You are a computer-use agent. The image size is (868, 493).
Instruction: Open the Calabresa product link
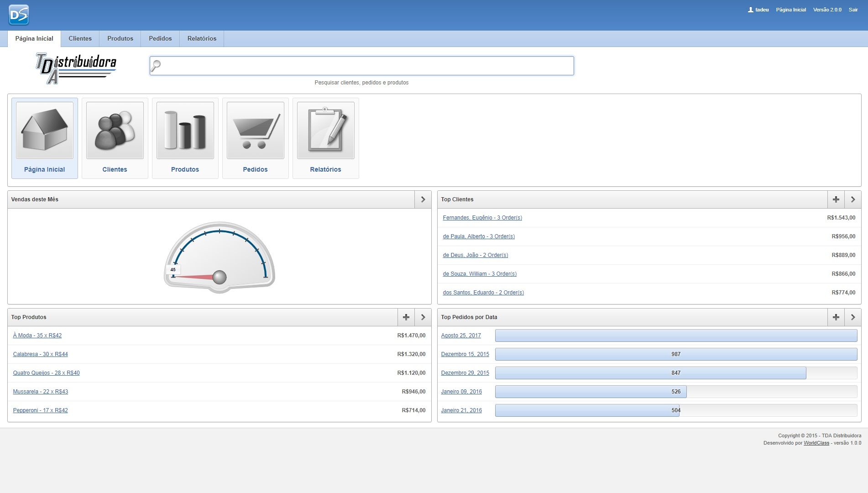(x=40, y=354)
